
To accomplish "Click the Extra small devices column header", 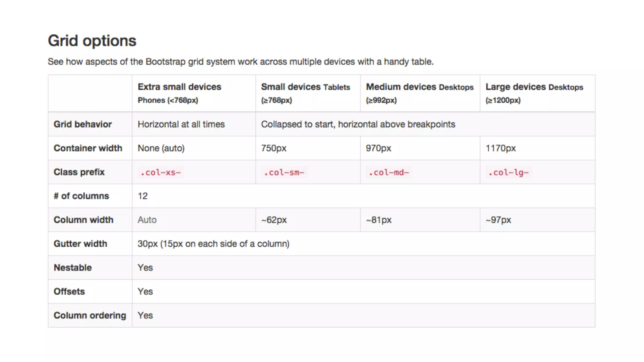I will [180, 93].
